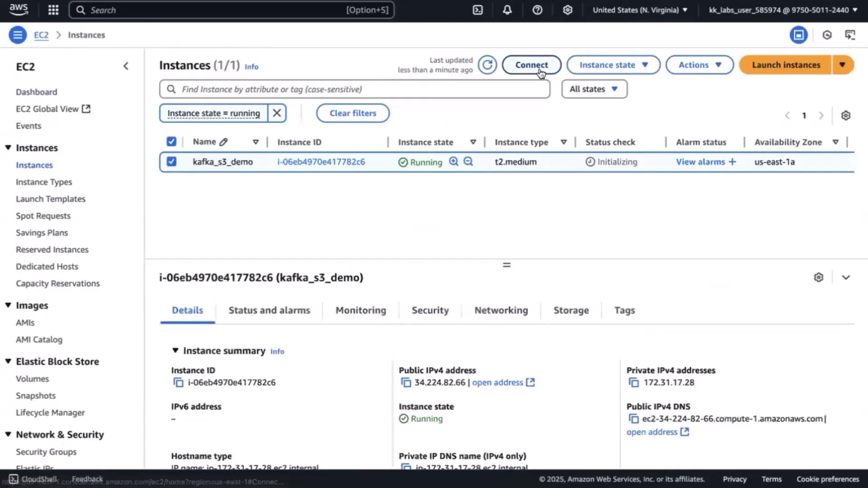Screen dimensions: 868x488
Task: Open the AWS services grid menu
Action: (x=53, y=10)
